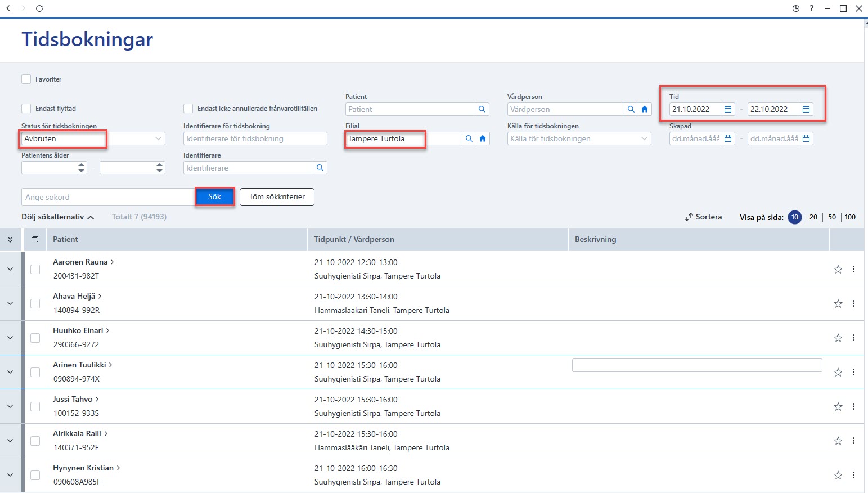
Task: Click the Patient field search magnifier
Action: click(x=482, y=109)
